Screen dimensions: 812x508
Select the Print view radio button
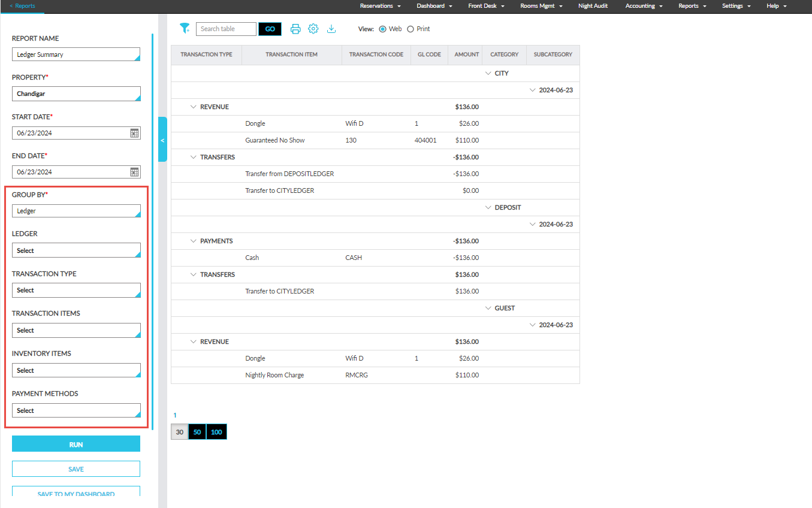tap(410, 29)
